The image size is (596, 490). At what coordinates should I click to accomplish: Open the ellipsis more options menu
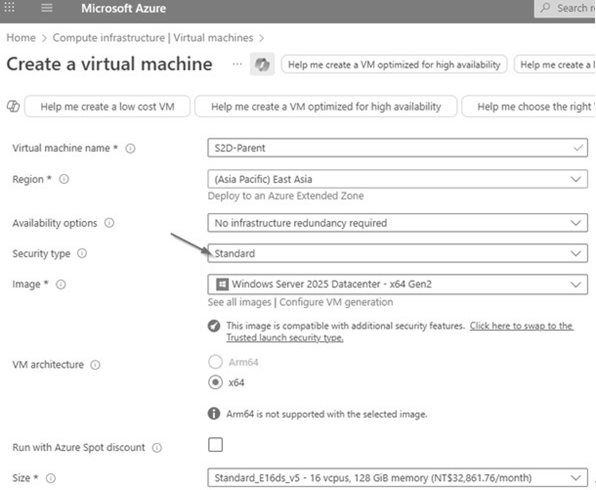(237, 64)
